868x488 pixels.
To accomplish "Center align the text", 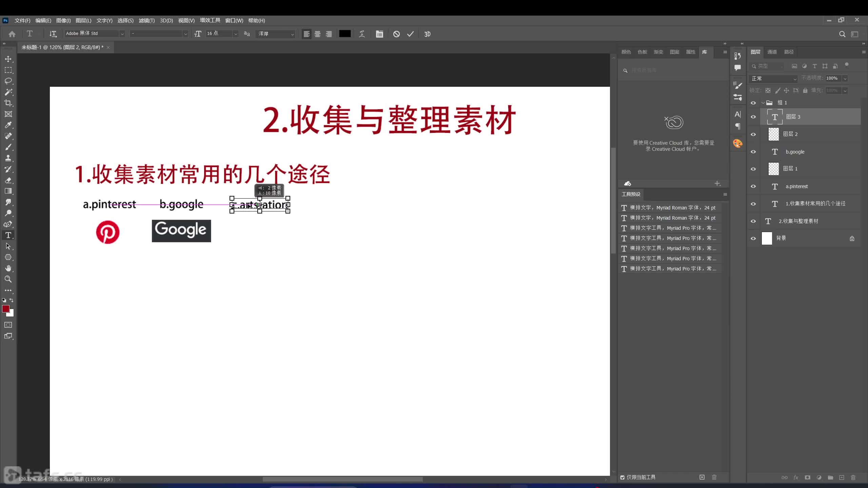I will point(318,34).
